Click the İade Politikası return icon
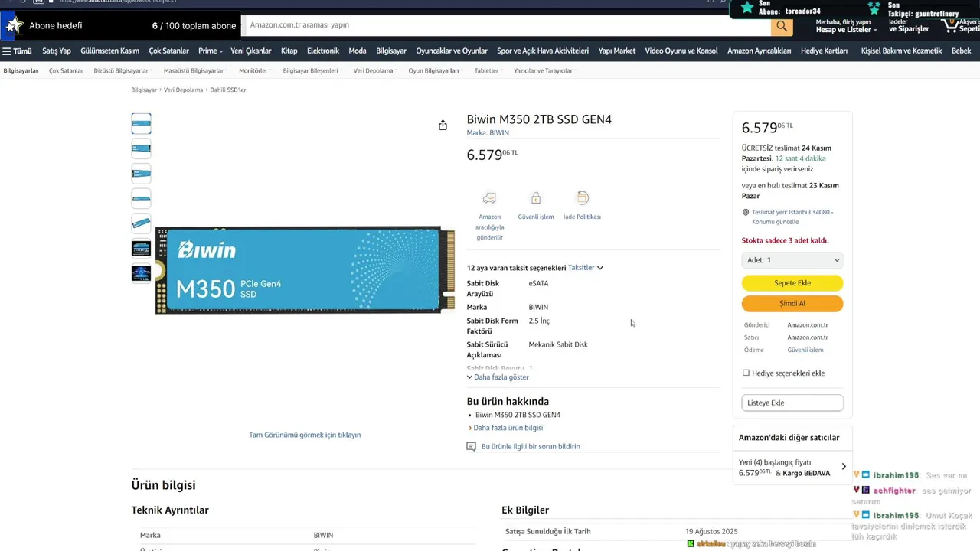The image size is (980, 551). coord(582,198)
